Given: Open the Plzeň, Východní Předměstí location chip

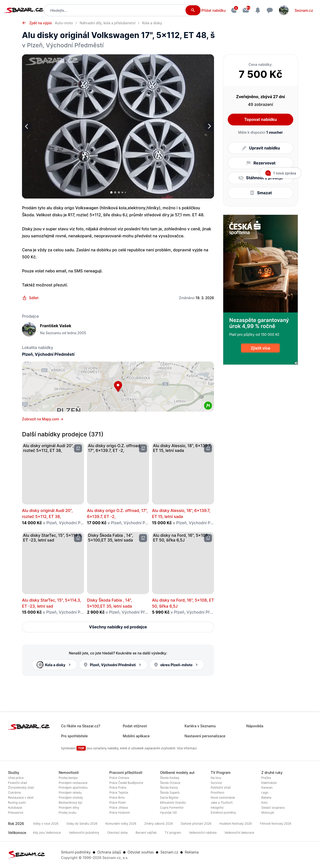Looking at the screenshot, I should [113, 665].
